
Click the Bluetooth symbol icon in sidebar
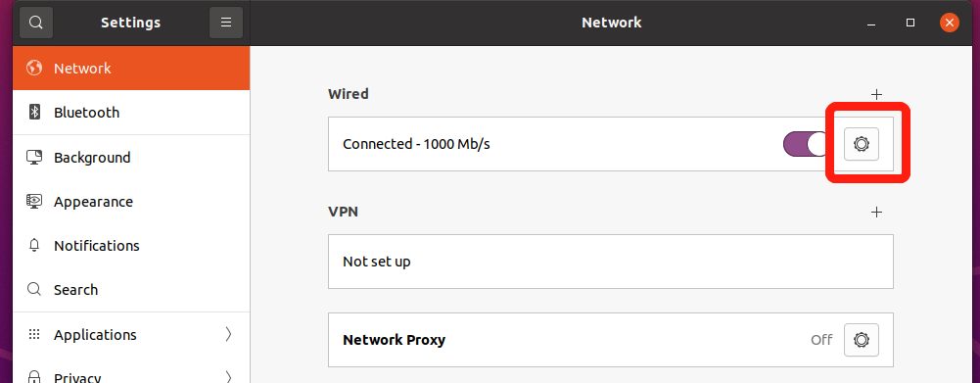34,112
